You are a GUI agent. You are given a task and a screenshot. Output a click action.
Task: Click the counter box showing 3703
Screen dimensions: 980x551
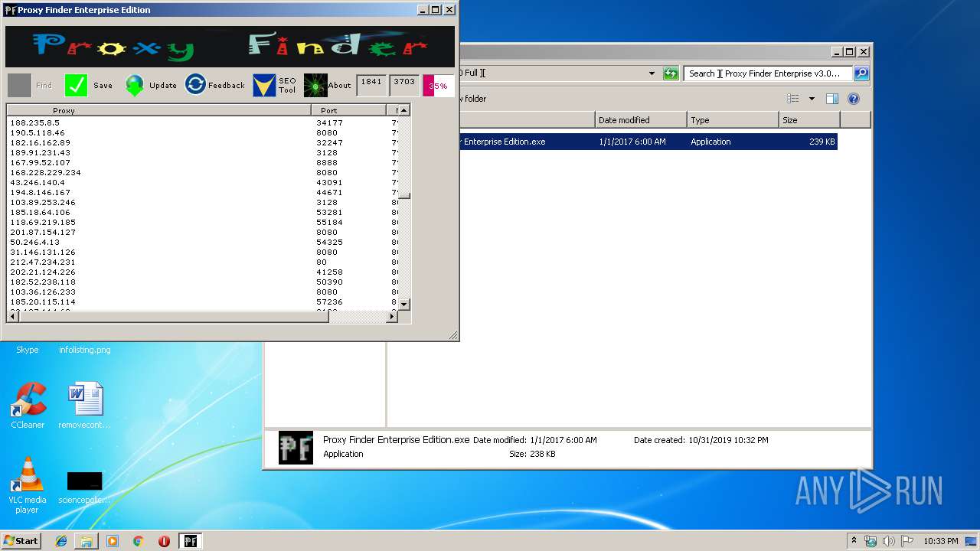(404, 85)
